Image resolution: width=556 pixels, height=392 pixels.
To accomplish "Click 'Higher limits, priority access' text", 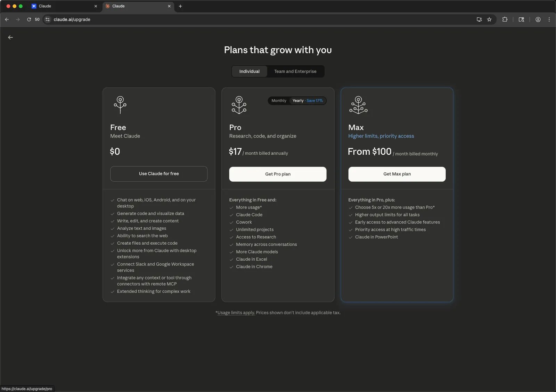I will [x=381, y=136].
